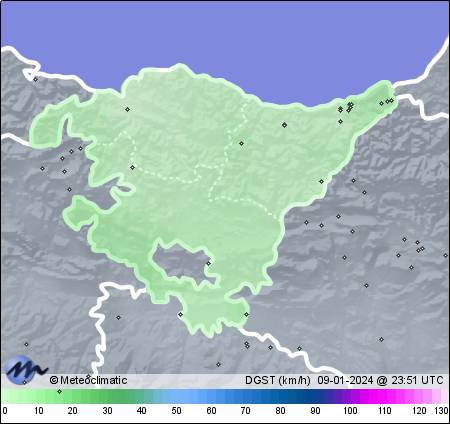Select the 30 km/h green scale color

[107, 396]
